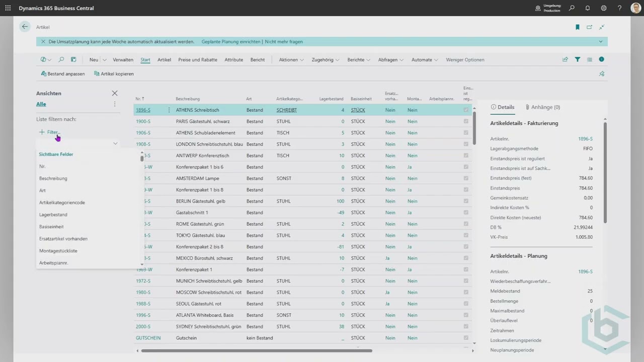Open the Artikel menu tab
Image resolution: width=644 pixels, height=362 pixels.
pos(164,60)
